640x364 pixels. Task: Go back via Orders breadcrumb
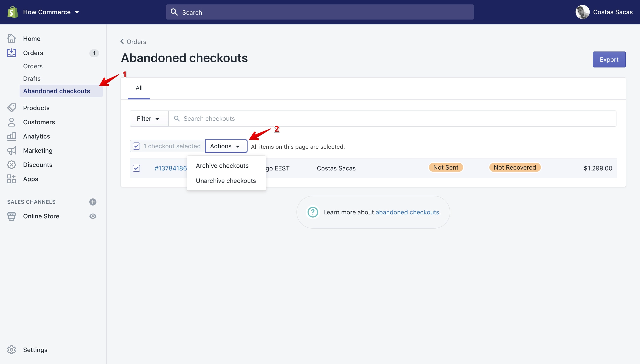click(x=136, y=42)
